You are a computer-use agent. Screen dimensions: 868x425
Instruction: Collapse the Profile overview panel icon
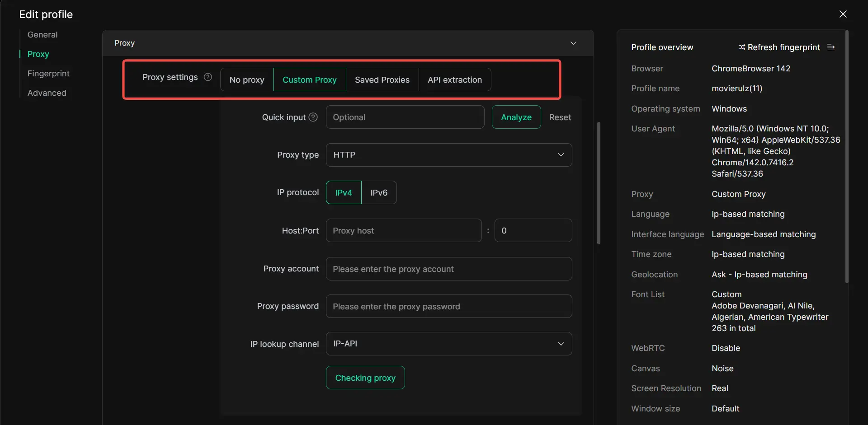tap(831, 47)
